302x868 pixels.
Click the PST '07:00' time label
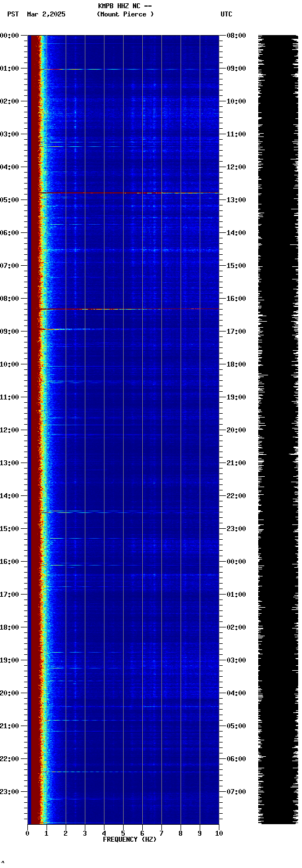click(9, 266)
